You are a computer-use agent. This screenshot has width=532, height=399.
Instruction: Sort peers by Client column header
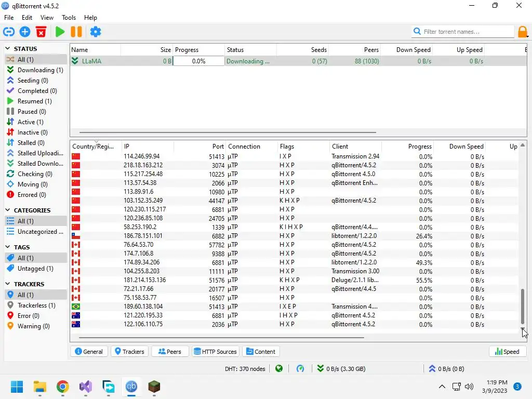coord(355,147)
